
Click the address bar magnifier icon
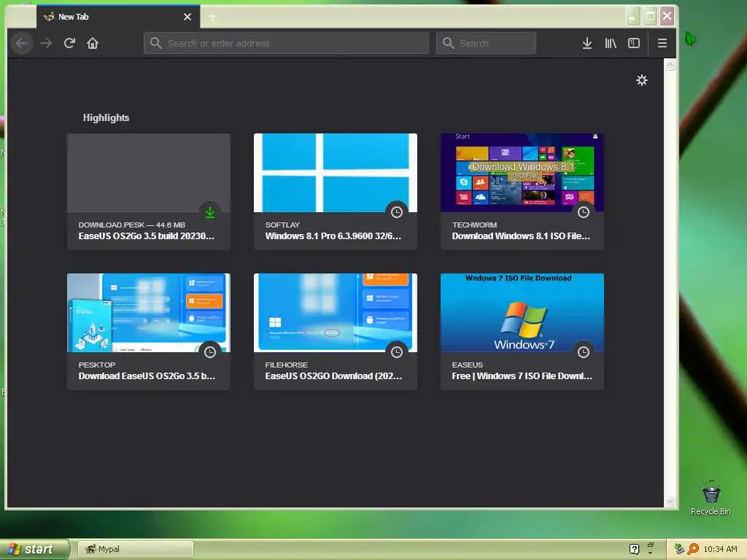pyautogui.click(x=155, y=43)
